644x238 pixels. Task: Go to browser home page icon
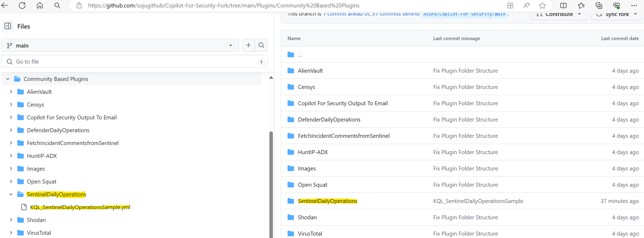40,6
